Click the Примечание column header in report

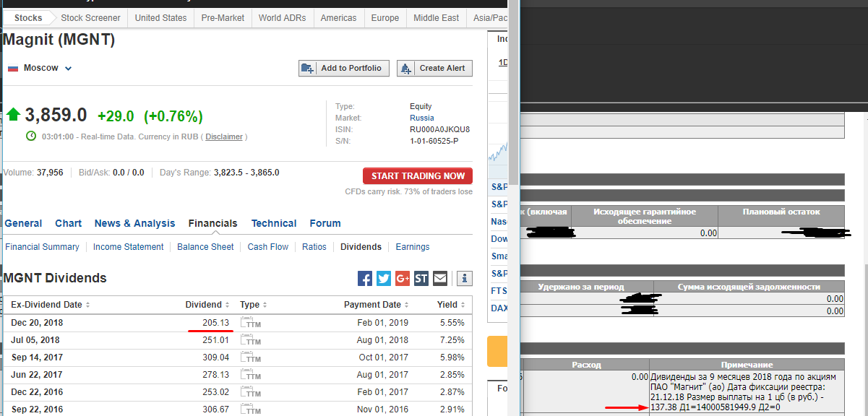(747, 365)
